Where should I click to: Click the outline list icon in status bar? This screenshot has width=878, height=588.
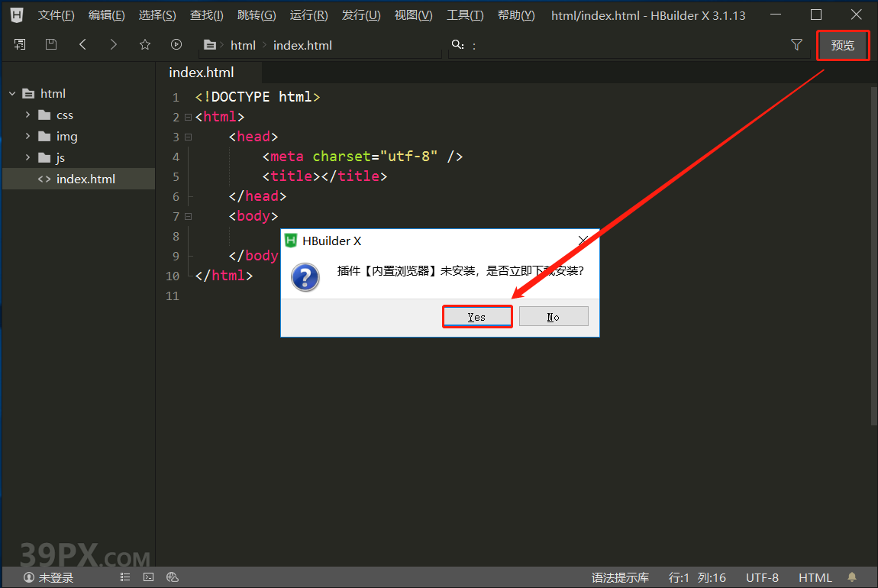click(x=124, y=577)
